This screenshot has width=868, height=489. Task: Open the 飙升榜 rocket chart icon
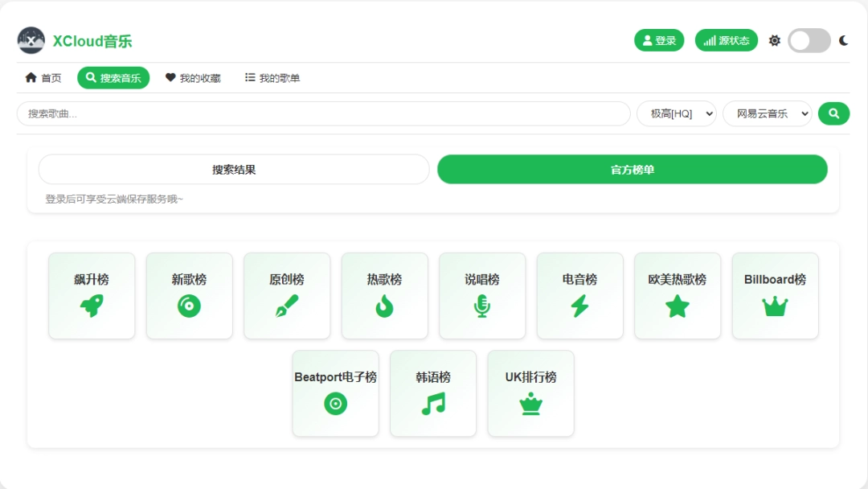tap(91, 308)
